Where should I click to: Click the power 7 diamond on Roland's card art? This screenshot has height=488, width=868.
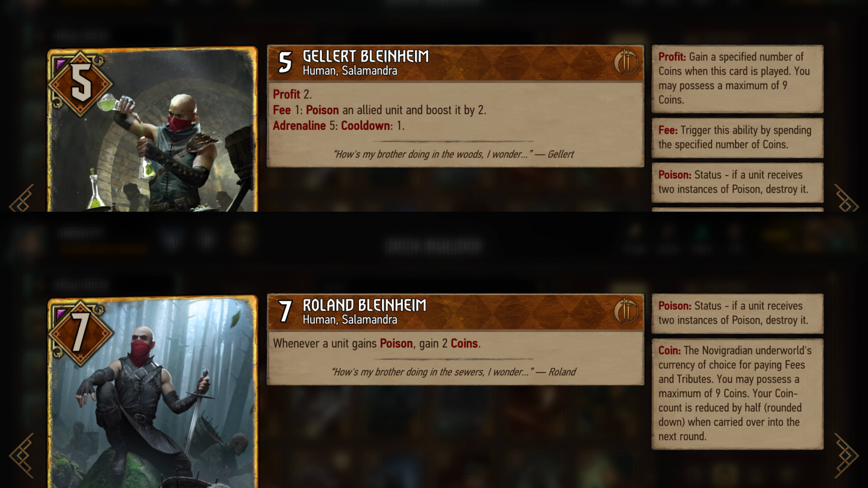coord(80,333)
